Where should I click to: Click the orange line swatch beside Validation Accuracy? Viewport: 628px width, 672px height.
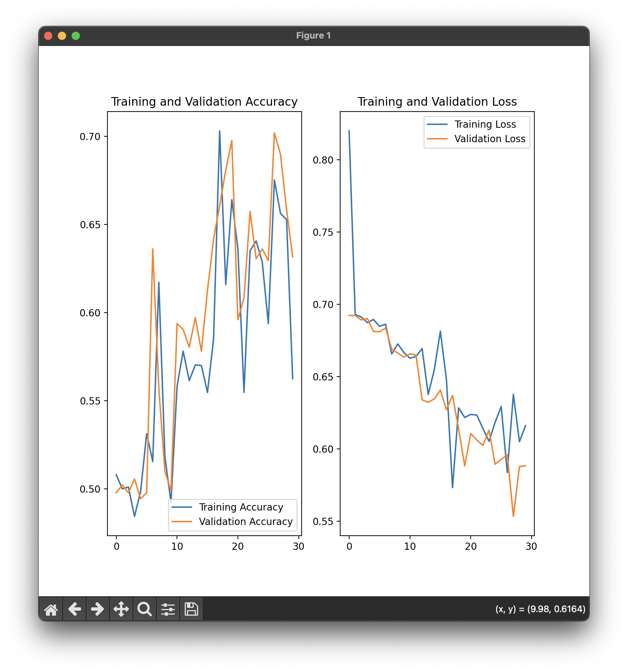coord(182,522)
